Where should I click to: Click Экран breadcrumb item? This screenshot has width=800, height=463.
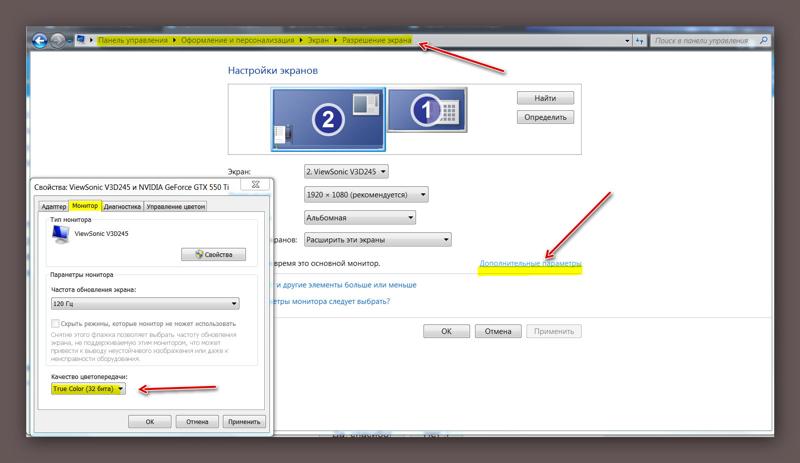point(318,40)
